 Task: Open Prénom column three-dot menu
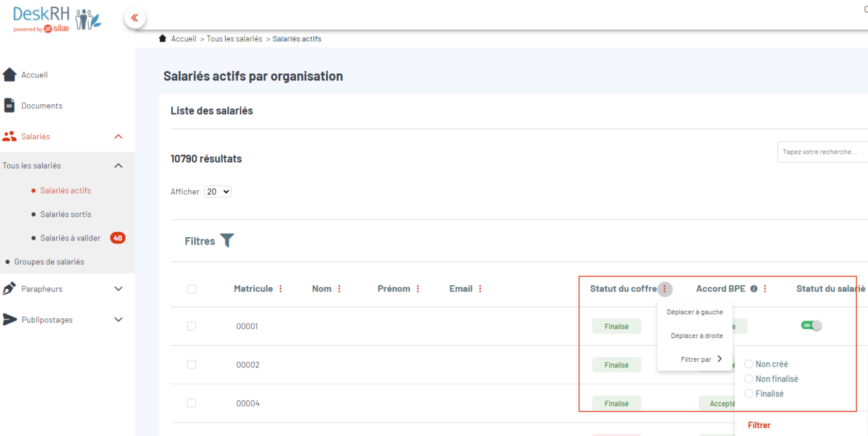point(418,289)
